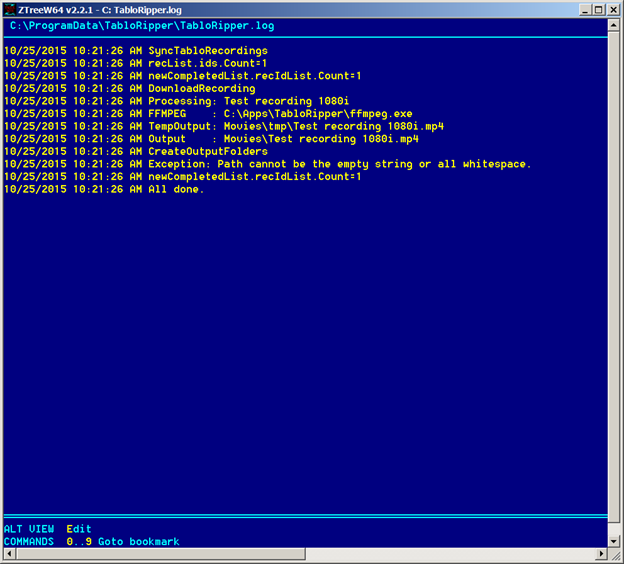Click the recList.ids.Count=1 log line
This screenshot has height=564, width=624.
[135, 63]
